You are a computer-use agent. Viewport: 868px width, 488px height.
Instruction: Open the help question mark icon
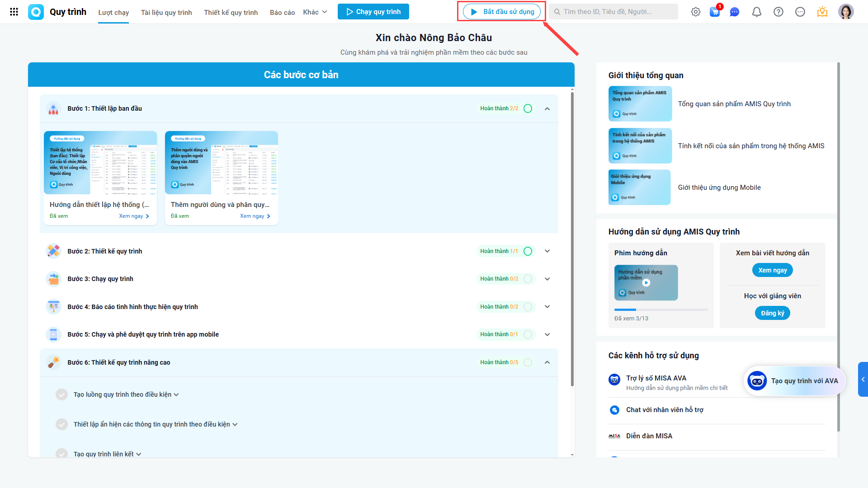click(x=778, y=12)
